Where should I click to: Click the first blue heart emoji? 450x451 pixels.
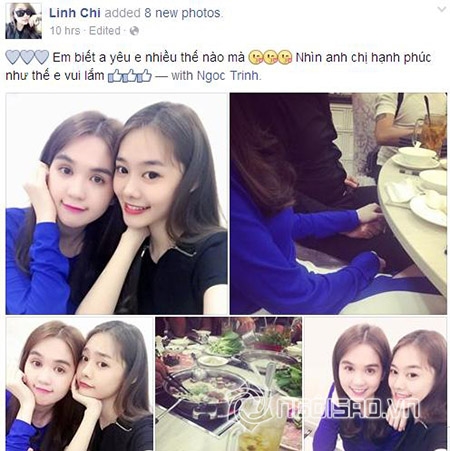[x=13, y=57]
